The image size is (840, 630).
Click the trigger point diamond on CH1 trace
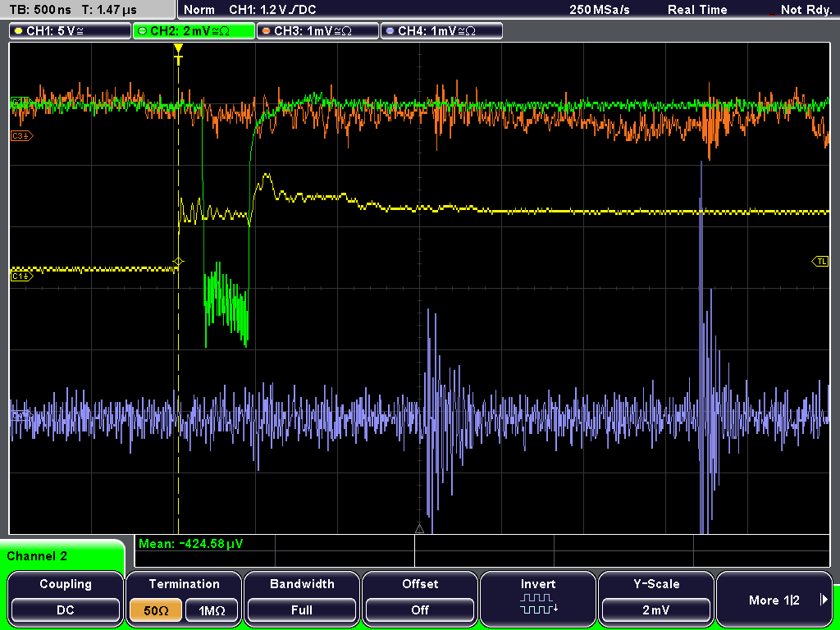tap(178, 262)
